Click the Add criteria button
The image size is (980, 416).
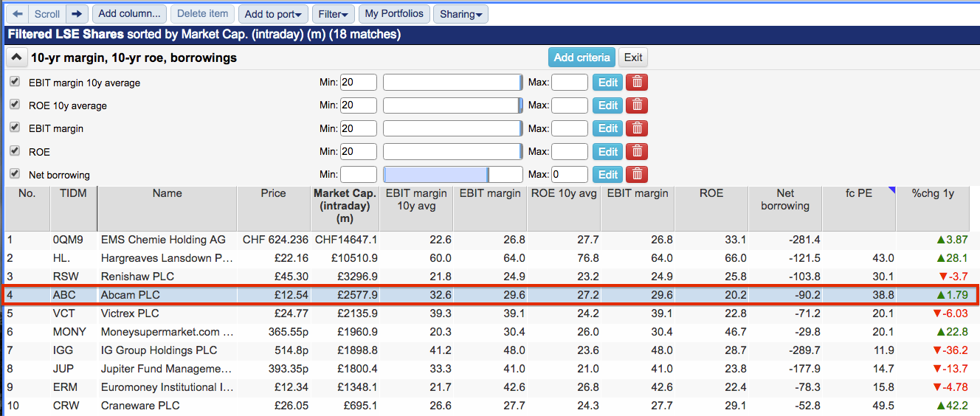click(582, 58)
